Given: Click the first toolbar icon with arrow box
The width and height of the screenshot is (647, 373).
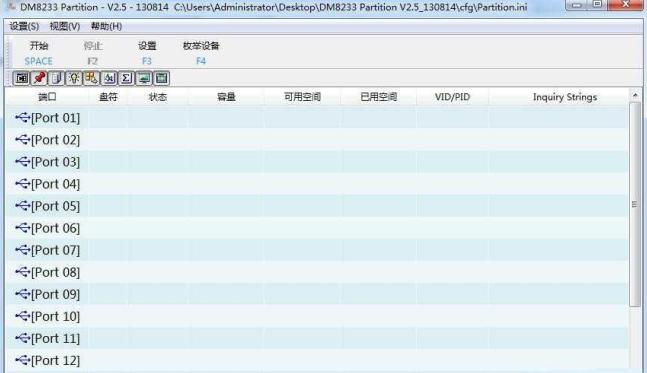Looking at the screenshot, I should coord(21,78).
